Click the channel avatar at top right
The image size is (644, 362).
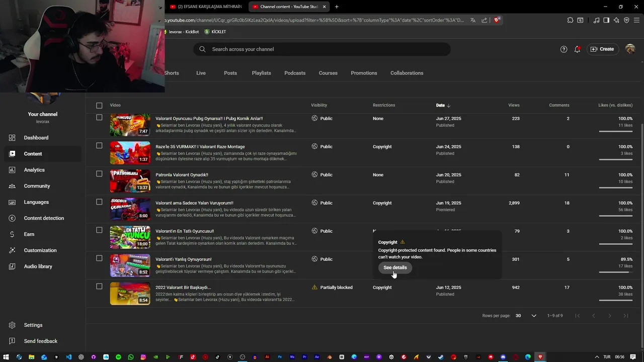(630, 49)
